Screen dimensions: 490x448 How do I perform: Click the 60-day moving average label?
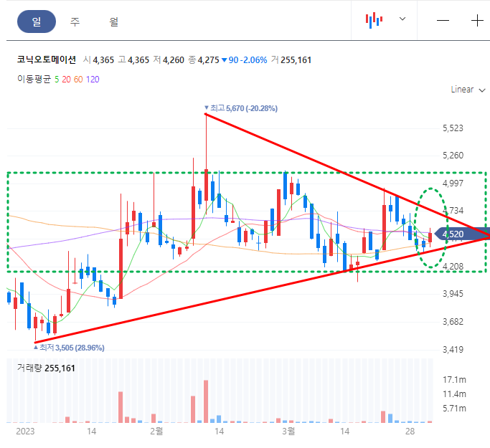coord(78,80)
